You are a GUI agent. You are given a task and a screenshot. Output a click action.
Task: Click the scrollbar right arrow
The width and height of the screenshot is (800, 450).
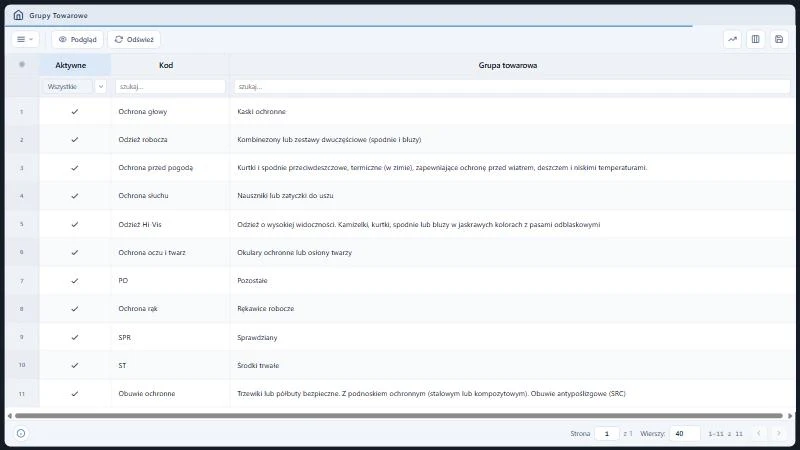(x=790, y=416)
